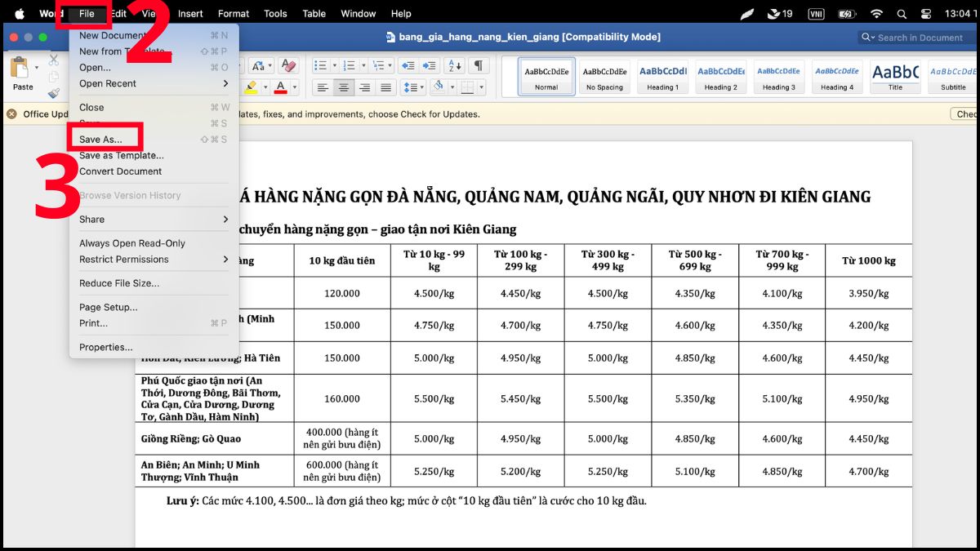The height and width of the screenshot is (551, 980).
Task: Click the battery status icon
Action: point(846,14)
